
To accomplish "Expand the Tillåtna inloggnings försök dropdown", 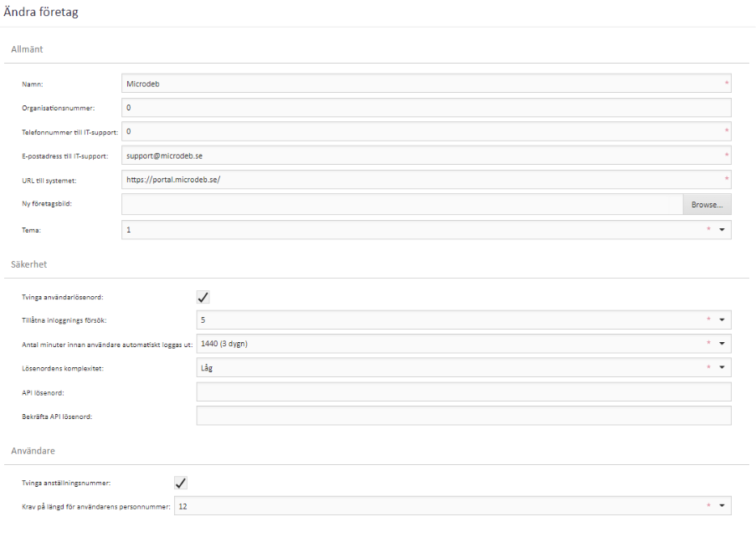I will [x=722, y=320].
